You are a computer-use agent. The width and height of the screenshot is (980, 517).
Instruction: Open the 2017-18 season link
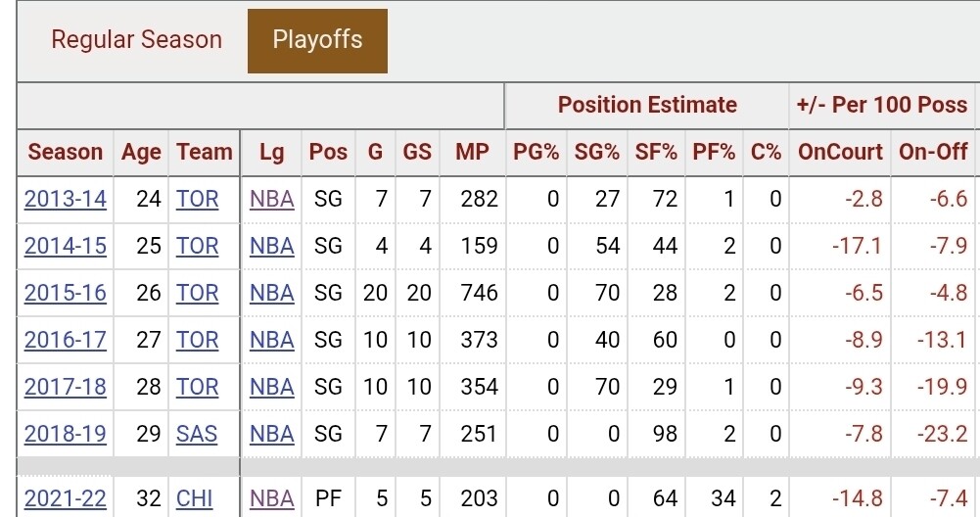click(x=66, y=387)
